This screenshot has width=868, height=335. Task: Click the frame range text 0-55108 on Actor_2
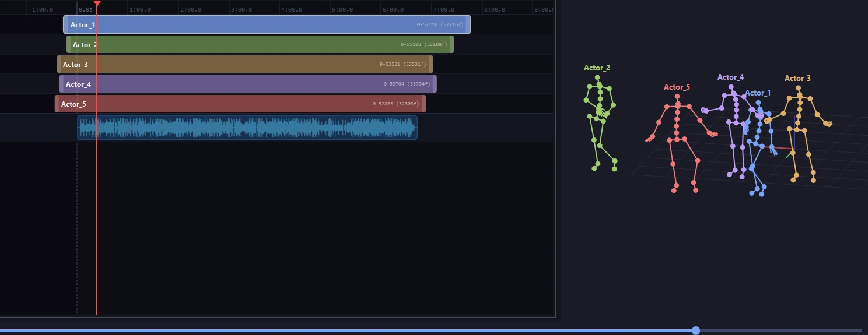(423, 45)
